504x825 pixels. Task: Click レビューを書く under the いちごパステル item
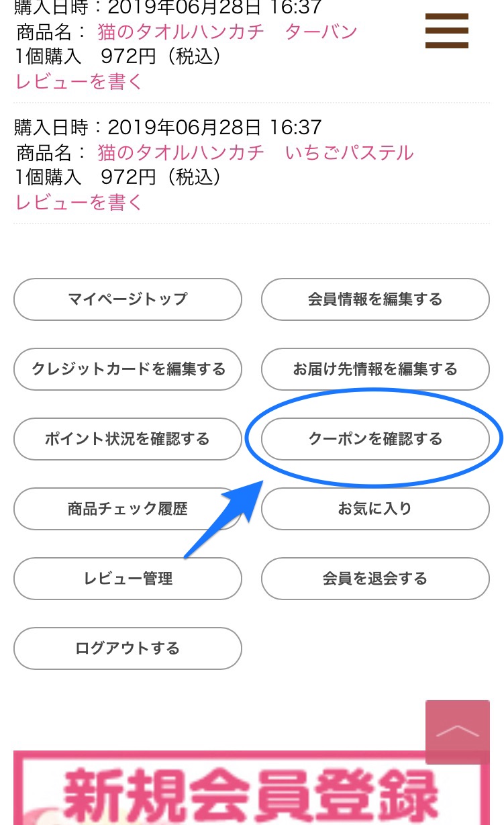pos(79,202)
